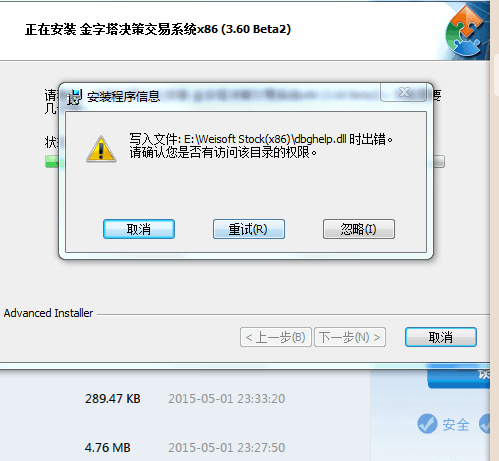Click 取消 in the error dialog
This screenshot has height=461, width=499.
pos(139,229)
